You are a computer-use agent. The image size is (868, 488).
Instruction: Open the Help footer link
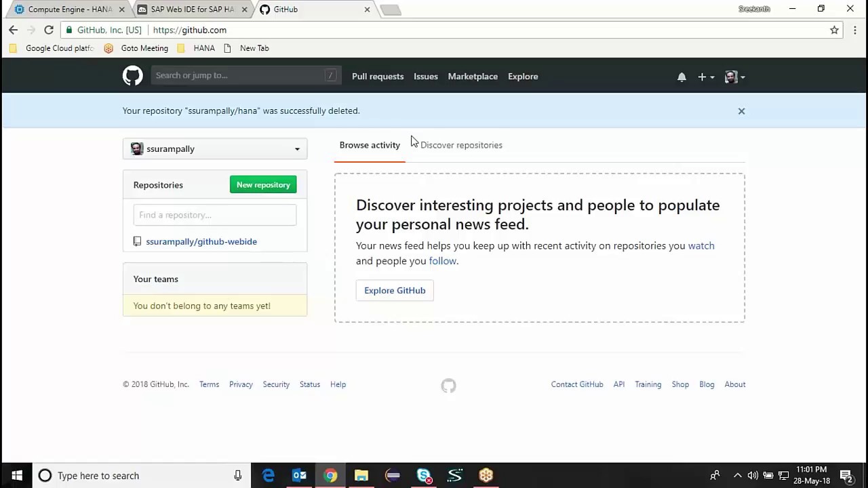tap(338, 384)
